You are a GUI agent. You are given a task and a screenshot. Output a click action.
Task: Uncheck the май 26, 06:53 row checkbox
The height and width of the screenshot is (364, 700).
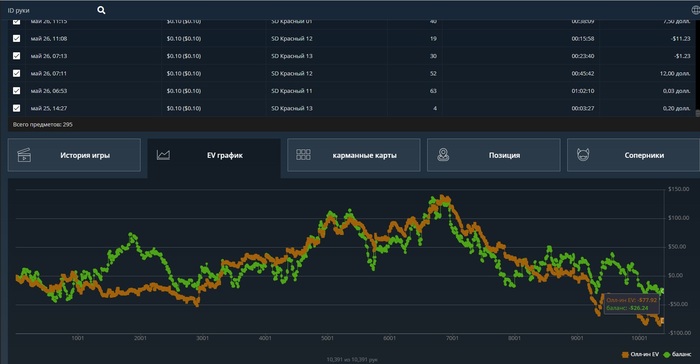(x=17, y=91)
